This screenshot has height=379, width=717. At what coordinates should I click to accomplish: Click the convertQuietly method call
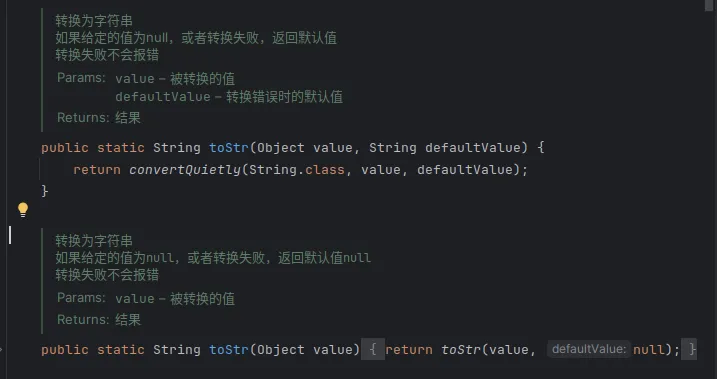(x=185, y=170)
